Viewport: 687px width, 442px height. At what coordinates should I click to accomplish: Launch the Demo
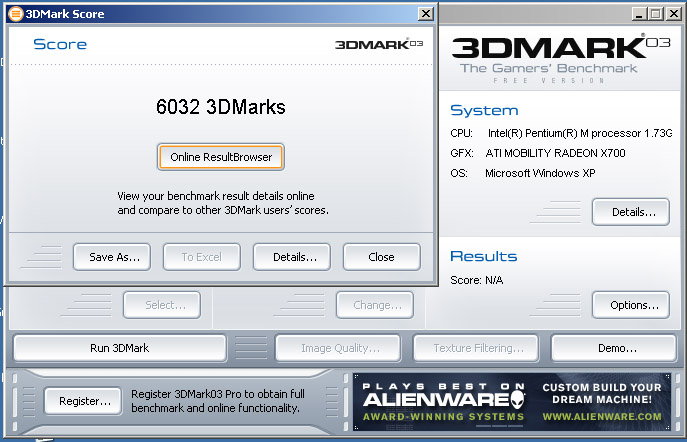(614, 348)
